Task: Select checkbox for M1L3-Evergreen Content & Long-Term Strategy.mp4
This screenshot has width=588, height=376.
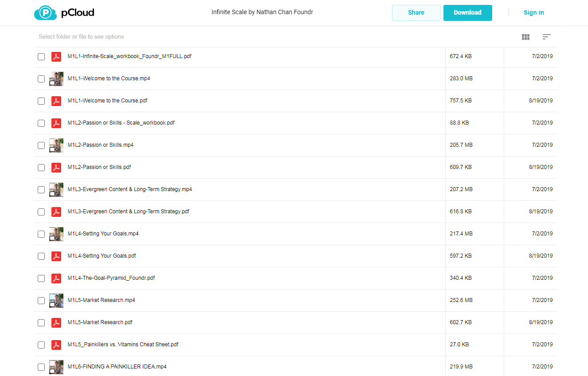Action: point(41,190)
